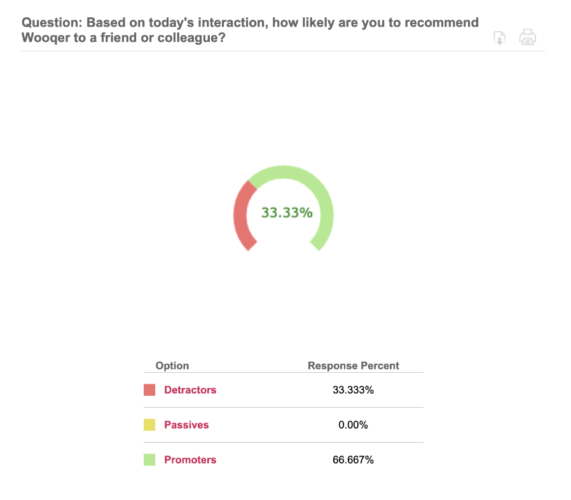This screenshot has width=571, height=500.
Task: Click the 0.00% Passives value
Action: 353,425
